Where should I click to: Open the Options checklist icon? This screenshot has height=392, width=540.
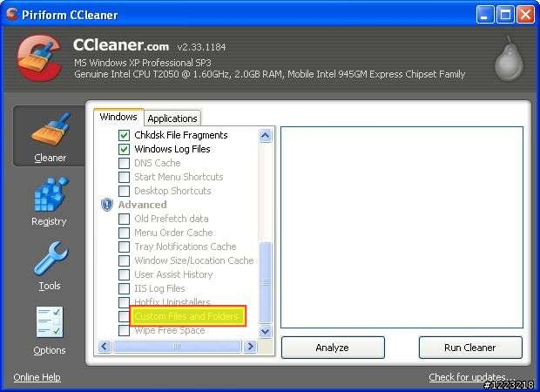tap(50, 322)
